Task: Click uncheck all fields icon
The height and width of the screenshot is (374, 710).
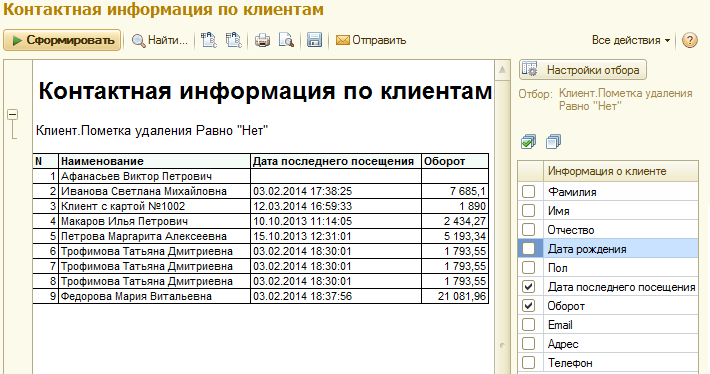Action: (x=553, y=142)
